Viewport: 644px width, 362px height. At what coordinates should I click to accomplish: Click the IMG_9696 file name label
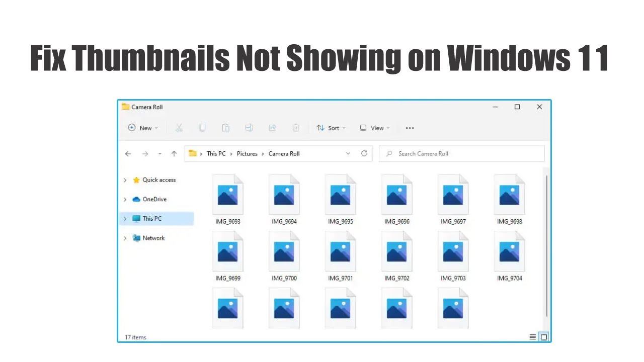397,221
